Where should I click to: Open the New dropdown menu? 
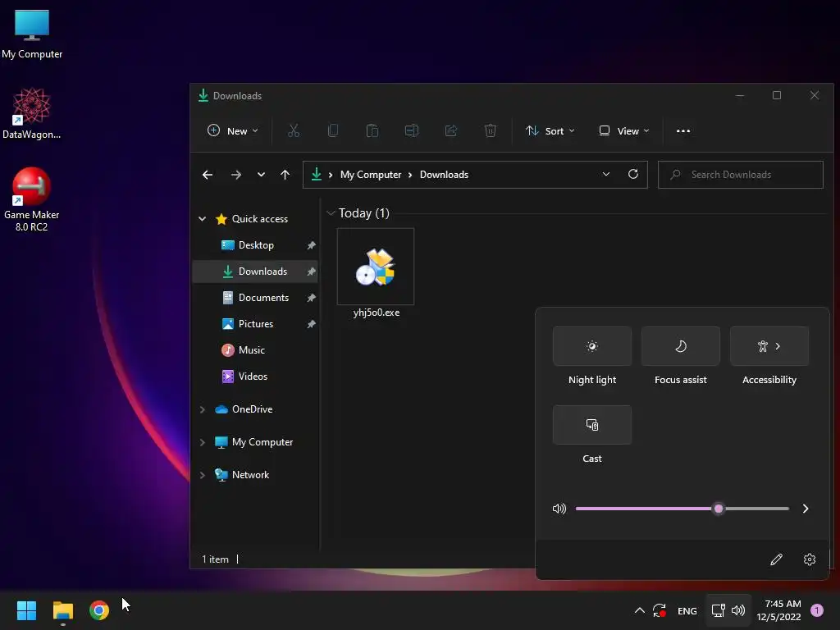pyautogui.click(x=232, y=130)
